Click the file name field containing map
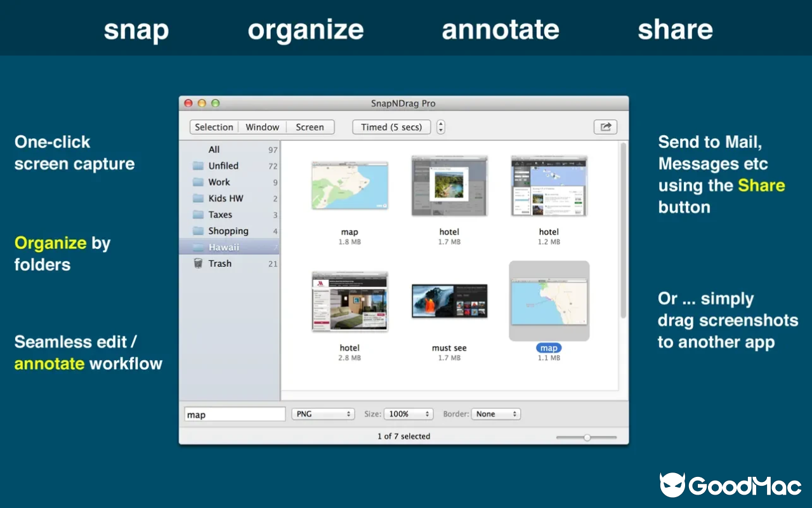This screenshot has height=508, width=812. pos(235,415)
